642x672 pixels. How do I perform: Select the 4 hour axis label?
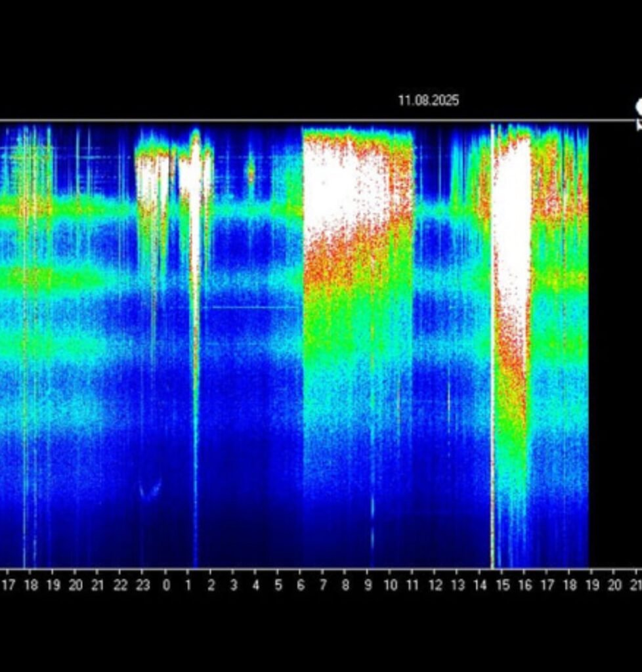(256, 585)
